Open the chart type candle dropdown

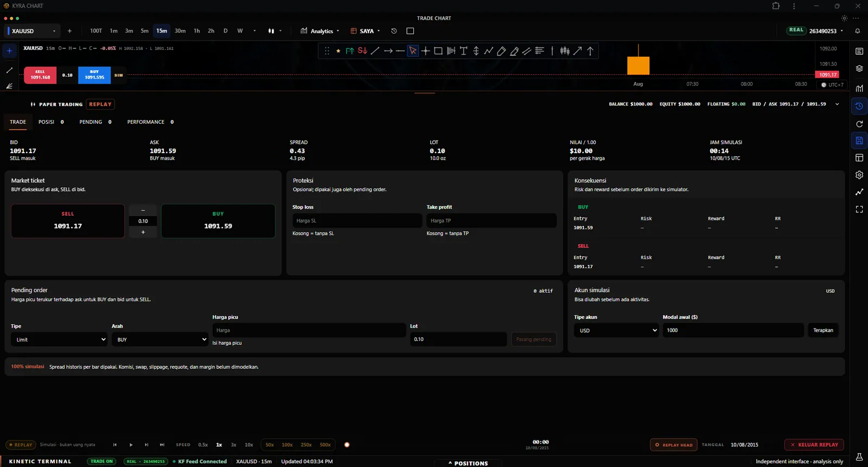(x=275, y=31)
